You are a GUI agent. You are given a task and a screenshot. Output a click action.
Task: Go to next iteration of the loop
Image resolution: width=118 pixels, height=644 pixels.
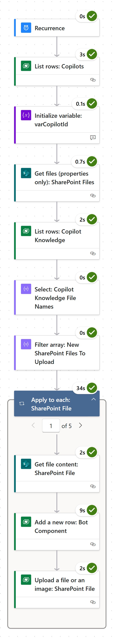[80, 425]
